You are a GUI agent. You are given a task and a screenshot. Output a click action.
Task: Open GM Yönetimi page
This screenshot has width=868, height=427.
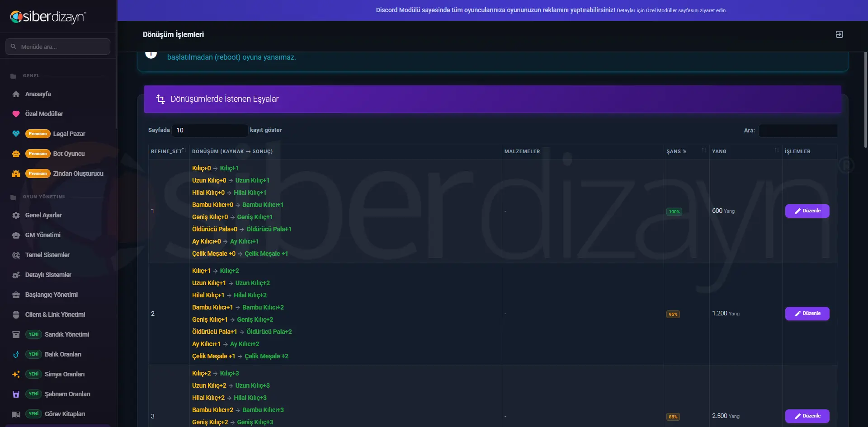click(42, 235)
